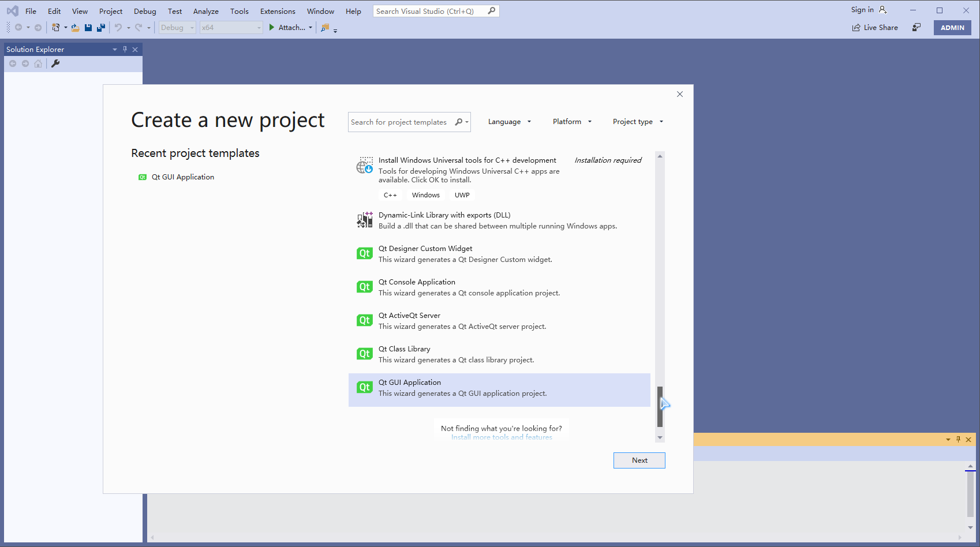Image resolution: width=980 pixels, height=547 pixels.
Task: Click Install more tools and features link
Action: pyautogui.click(x=502, y=437)
